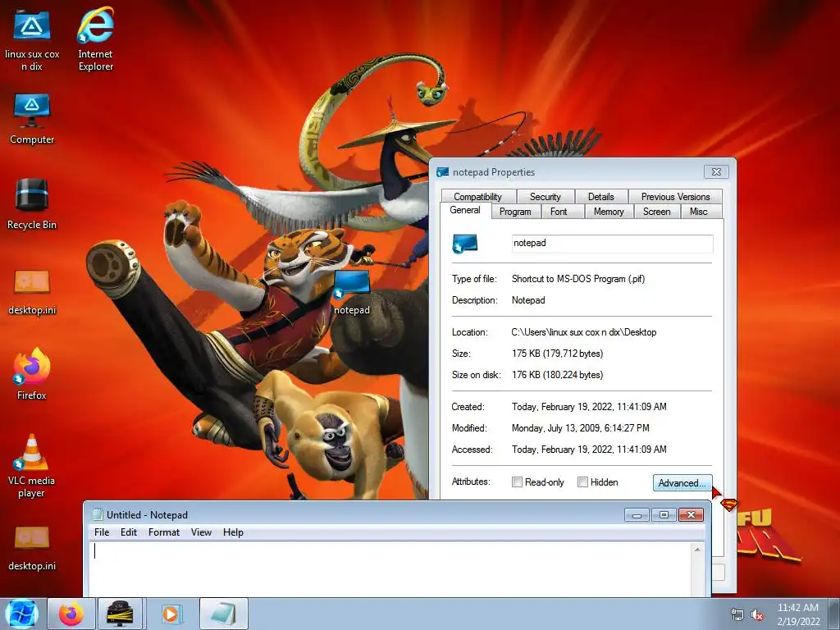This screenshot has width=840, height=630.
Task: Click inside the Notepad text area
Action: (390, 569)
